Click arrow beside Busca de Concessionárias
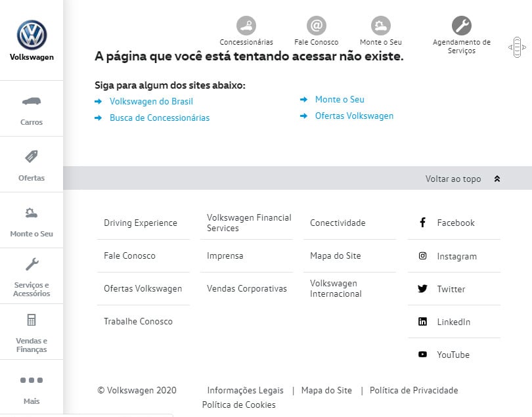532x417 pixels. point(98,118)
